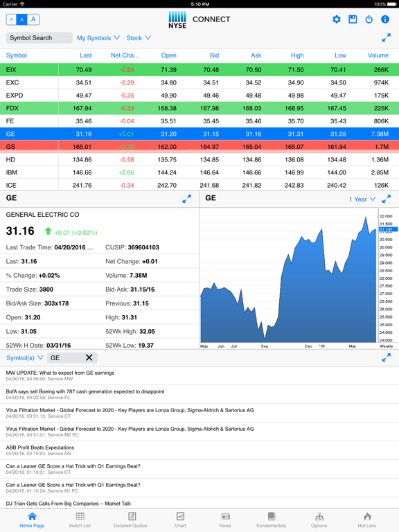Sort by High column header

click(297, 55)
